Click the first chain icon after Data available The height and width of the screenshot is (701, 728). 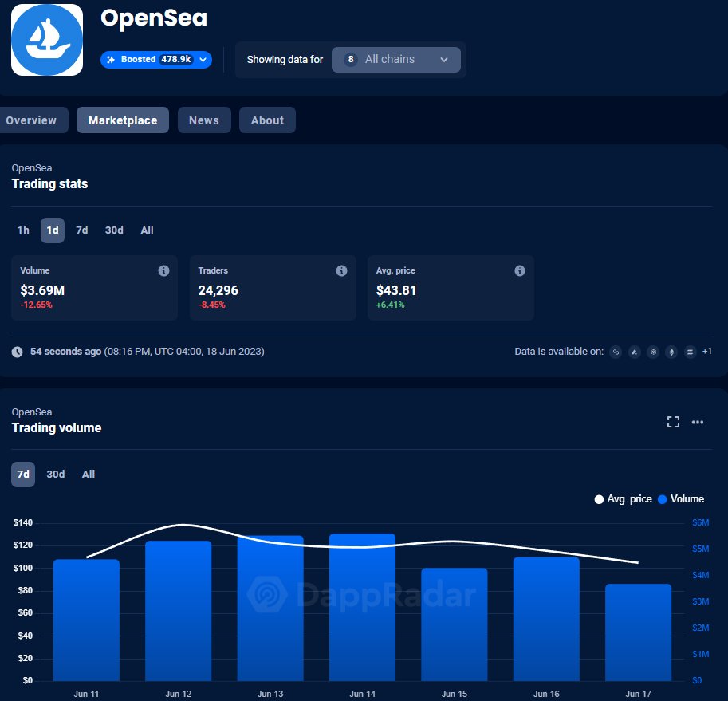pyautogui.click(x=616, y=352)
